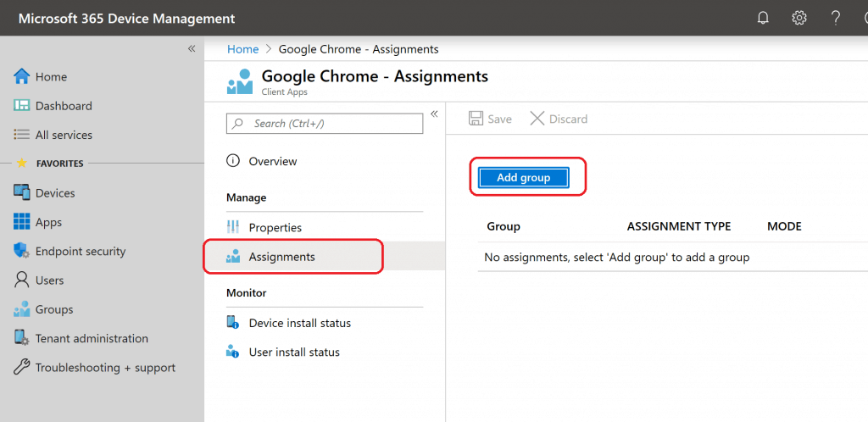Image resolution: width=868 pixels, height=422 pixels.
Task: Click Save in the toolbar
Action: pos(490,119)
